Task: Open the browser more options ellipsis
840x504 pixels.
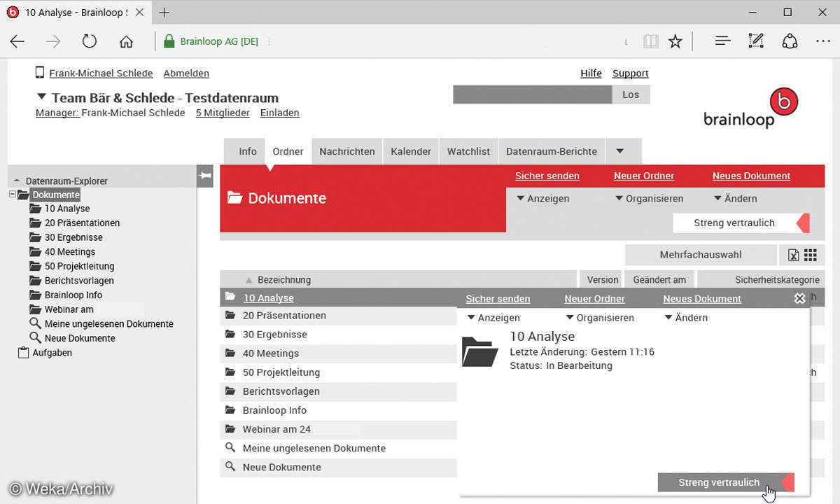Action: point(823,41)
